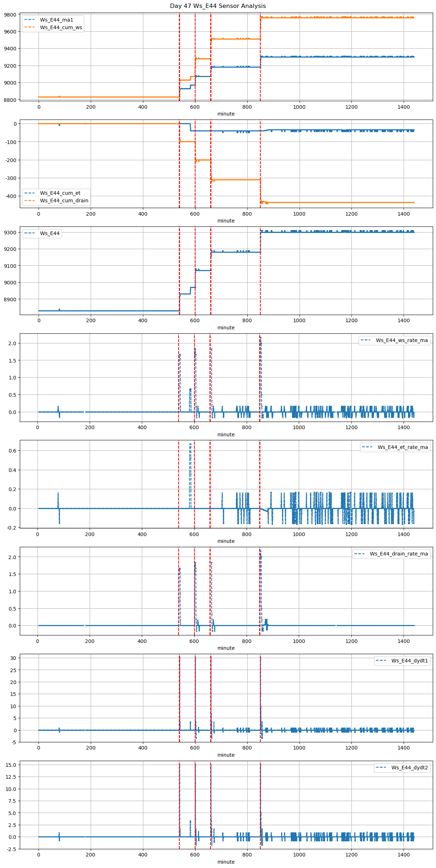This screenshot has width=436, height=868.
Task: Select the Ws_E44_drain_rate_ma legend label
Action: pyautogui.click(x=399, y=554)
